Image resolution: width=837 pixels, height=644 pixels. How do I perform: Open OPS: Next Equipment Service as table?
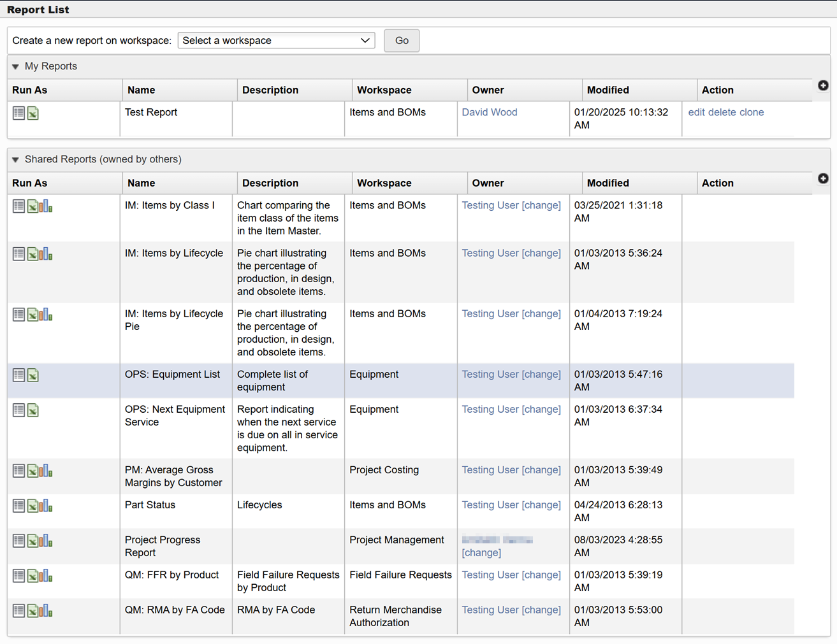pos(18,410)
